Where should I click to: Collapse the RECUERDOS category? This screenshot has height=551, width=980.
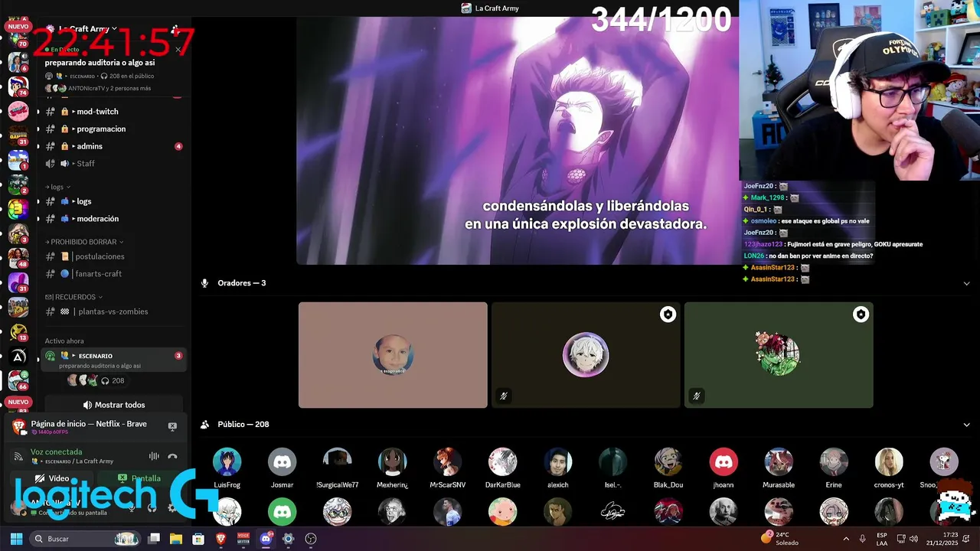pyautogui.click(x=73, y=297)
